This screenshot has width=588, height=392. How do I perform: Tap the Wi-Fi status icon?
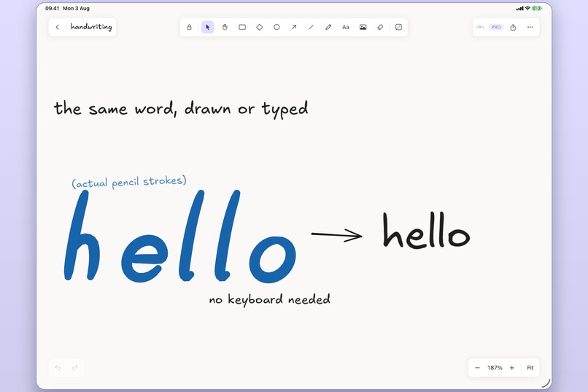click(x=527, y=8)
